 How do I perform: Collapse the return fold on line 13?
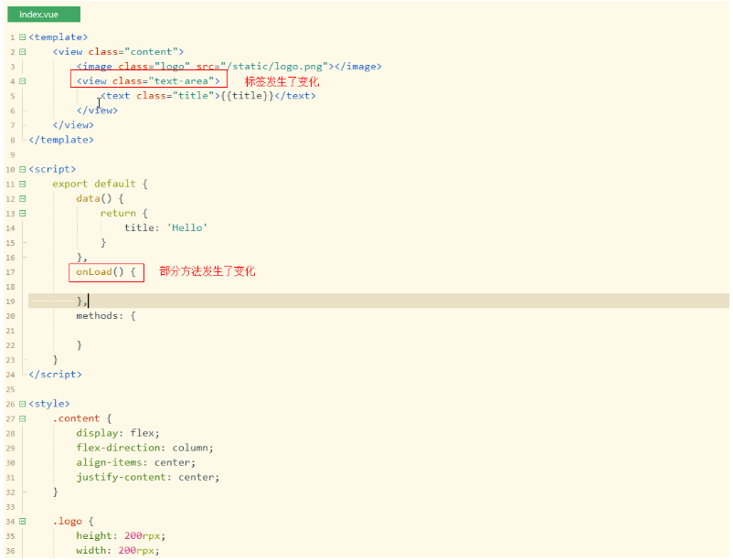23,213
